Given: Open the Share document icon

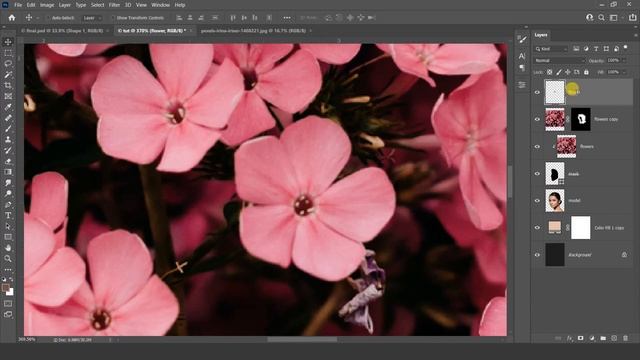Looking at the screenshot, I should (632, 18).
